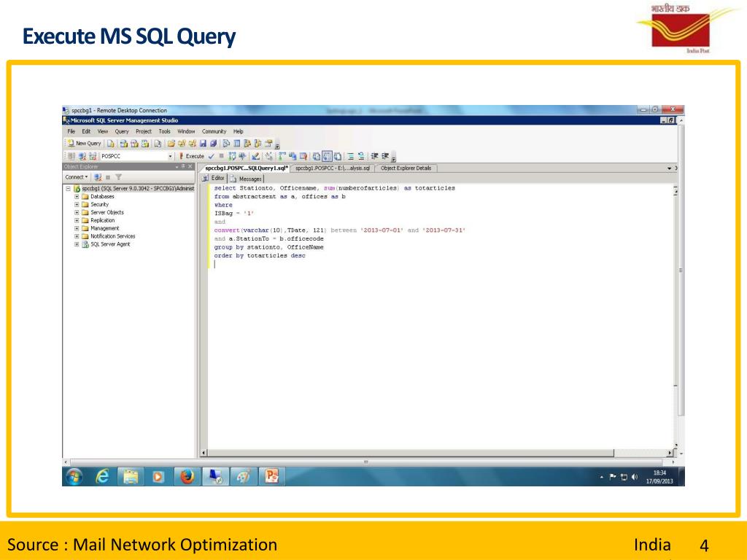This screenshot has height=560, width=747.
Task: Click in the SQL query editor text area
Action: point(440,316)
